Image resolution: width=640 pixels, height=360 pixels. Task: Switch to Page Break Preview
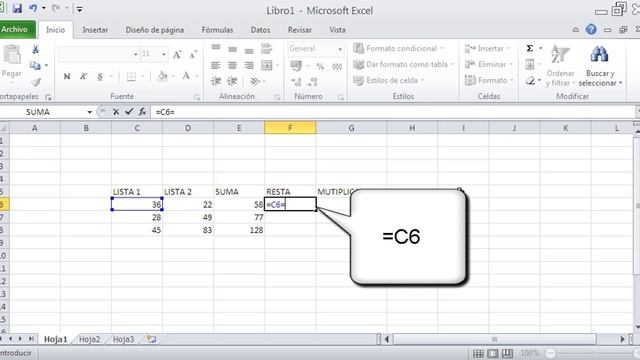pyautogui.click(x=507, y=353)
